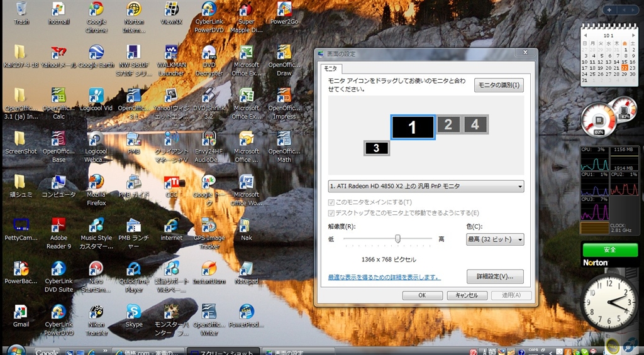Open the GPS Image Tracker shortcut
The height and width of the screenshot is (355, 644).
tap(209, 233)
